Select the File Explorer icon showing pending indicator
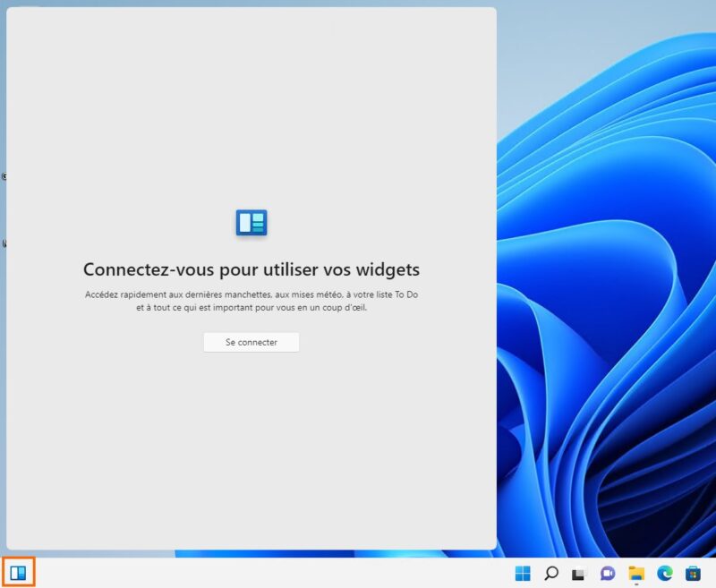The image size is (716, 588). click(636, 575)
